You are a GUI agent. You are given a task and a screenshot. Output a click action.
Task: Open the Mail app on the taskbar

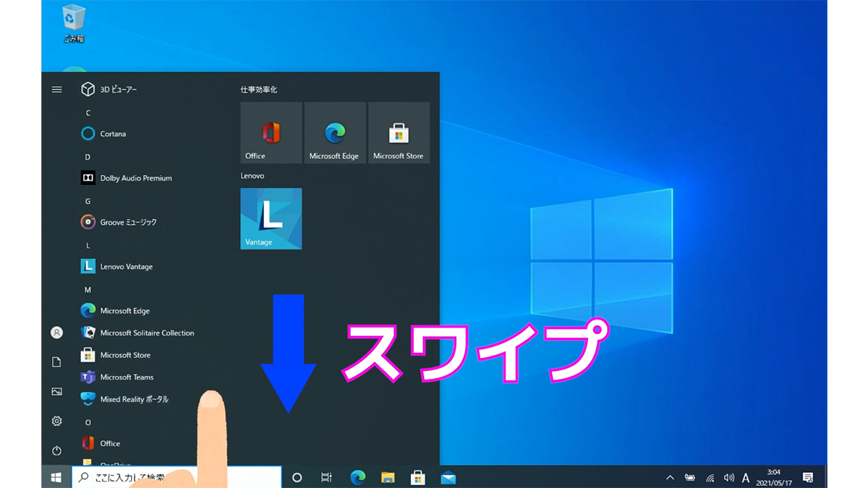point(448,477)
